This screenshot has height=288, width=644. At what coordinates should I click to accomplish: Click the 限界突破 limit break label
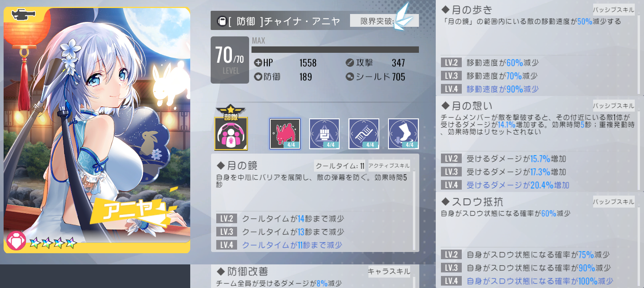pos(377,21)
